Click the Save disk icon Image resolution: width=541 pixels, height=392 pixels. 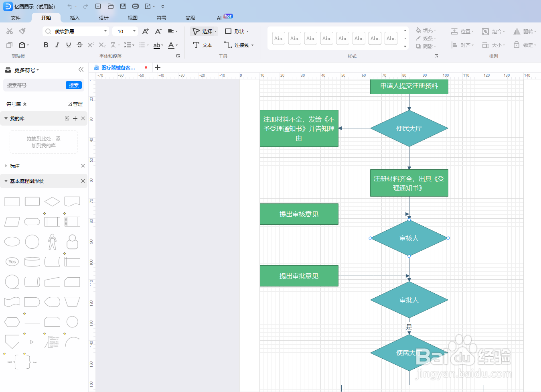pyautogui.click(x=123, y=6)
